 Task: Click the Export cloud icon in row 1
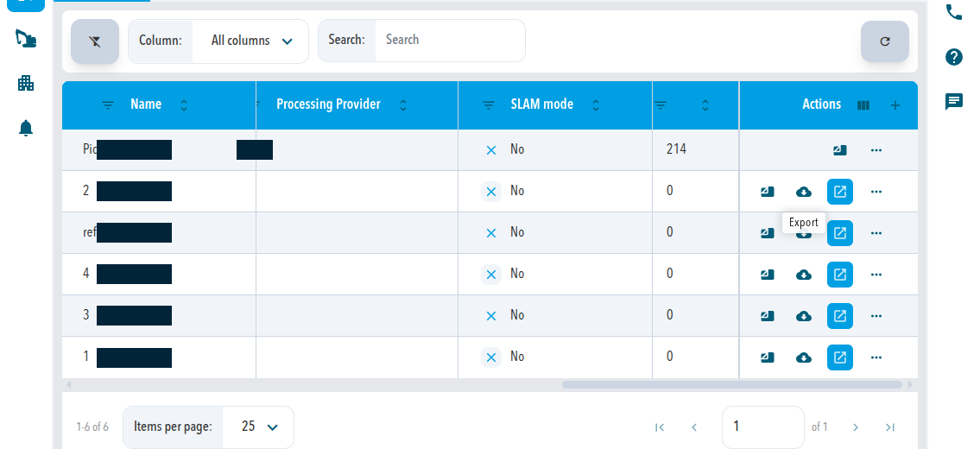coord(804,357)
